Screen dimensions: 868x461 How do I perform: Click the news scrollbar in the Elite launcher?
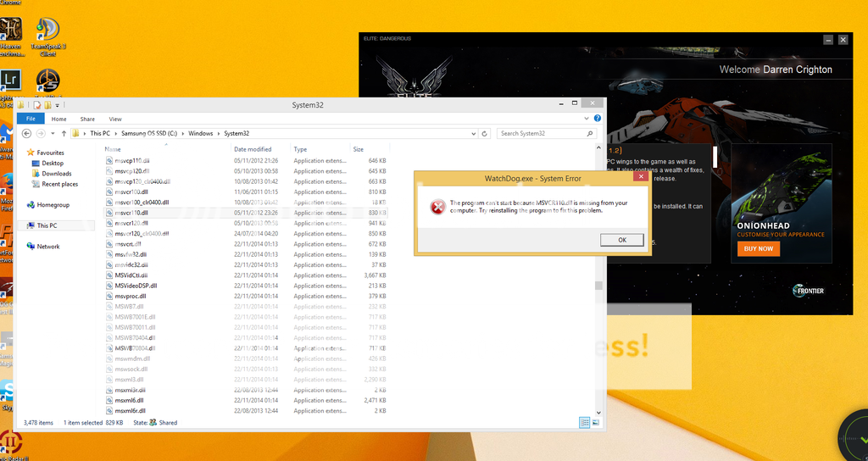(x=715, y=157)
